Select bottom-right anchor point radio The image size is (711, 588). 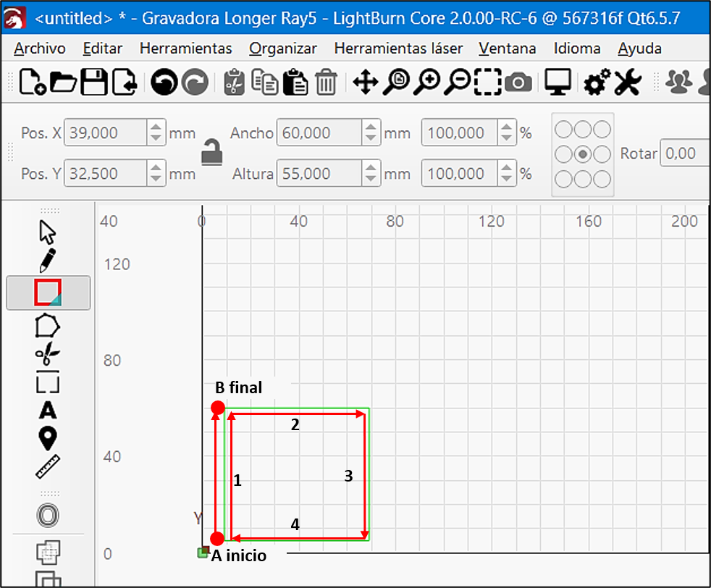[602, 179]
